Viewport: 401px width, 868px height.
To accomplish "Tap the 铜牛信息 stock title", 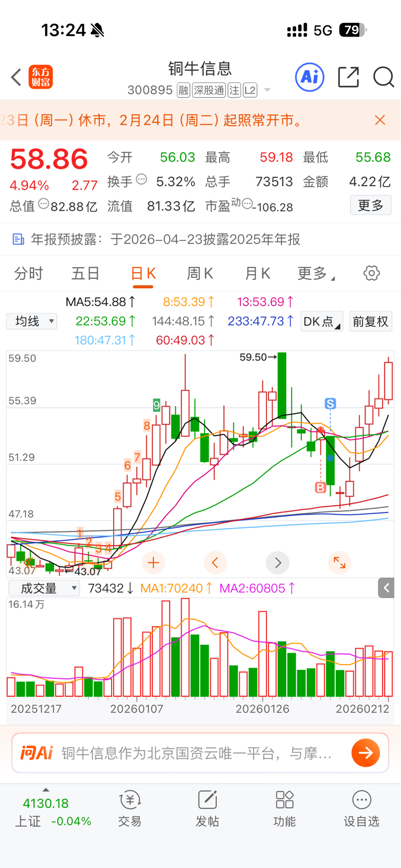I will click(x=200, y=69).
